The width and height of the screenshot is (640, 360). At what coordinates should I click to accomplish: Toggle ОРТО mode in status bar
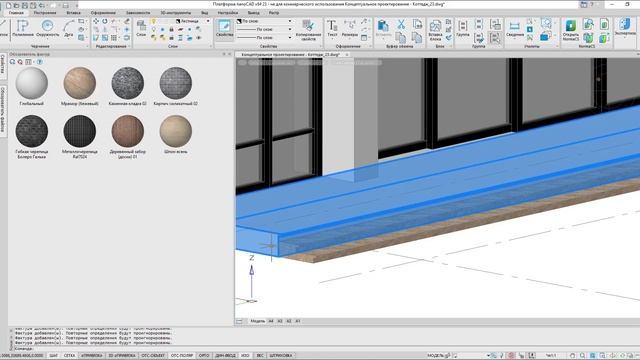(x=204, y=356)
